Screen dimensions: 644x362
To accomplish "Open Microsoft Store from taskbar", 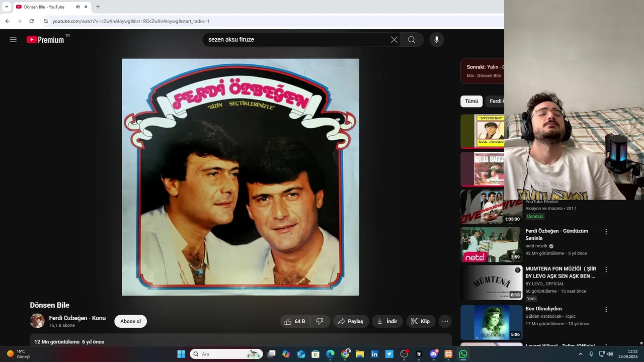I will (x=315, y=354).
